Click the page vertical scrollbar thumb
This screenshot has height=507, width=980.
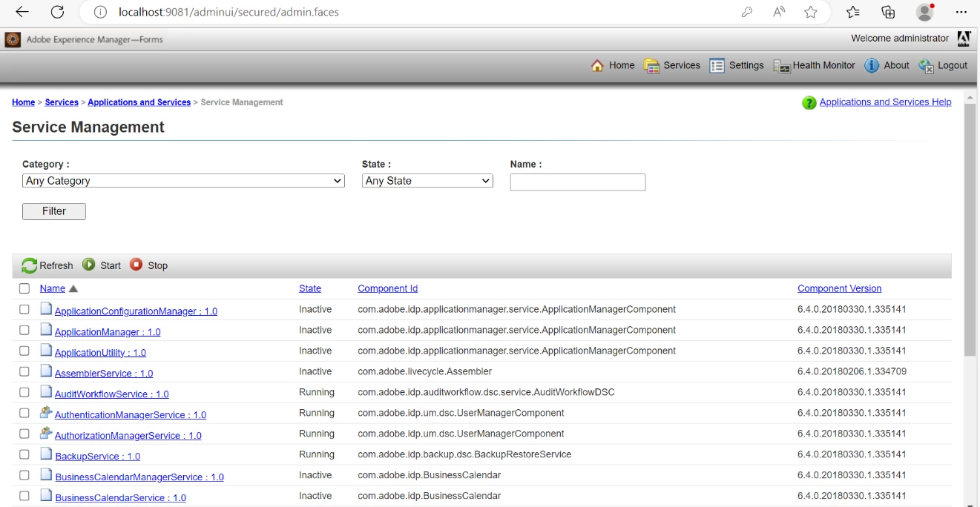[x=970, y=230]
